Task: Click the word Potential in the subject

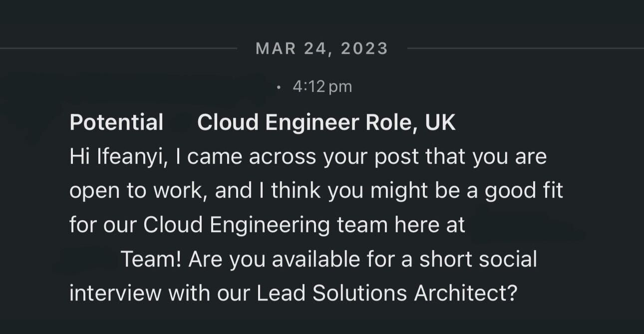Action: 116,122
